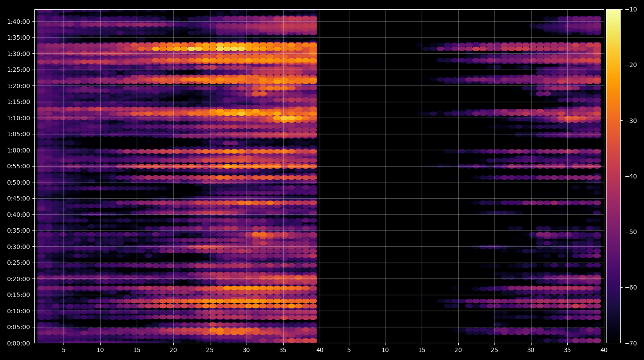Click the inferno colorbar gradient strip
The width and height of the screenshot is (644, 360).
pyautogui.click(x=613, y=176)
